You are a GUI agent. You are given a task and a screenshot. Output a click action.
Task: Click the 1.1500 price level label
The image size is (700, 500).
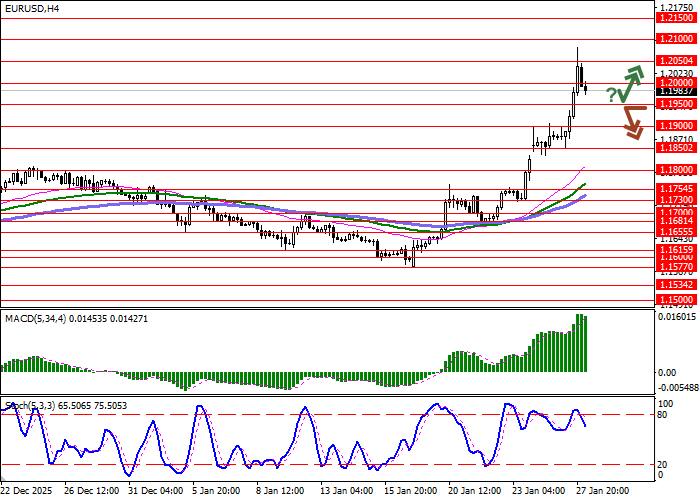tap(677, 299)
